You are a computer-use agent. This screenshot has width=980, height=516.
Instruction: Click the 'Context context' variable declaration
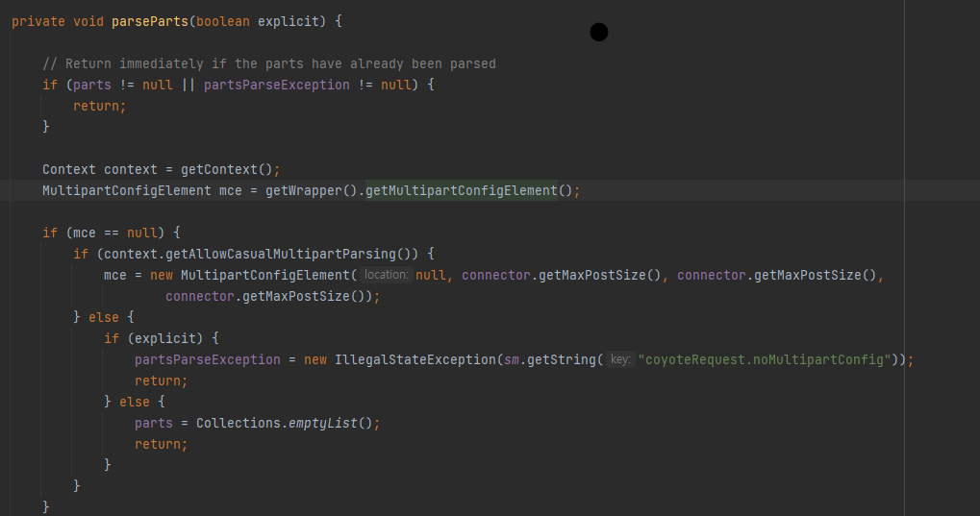[x=100, y=169]
